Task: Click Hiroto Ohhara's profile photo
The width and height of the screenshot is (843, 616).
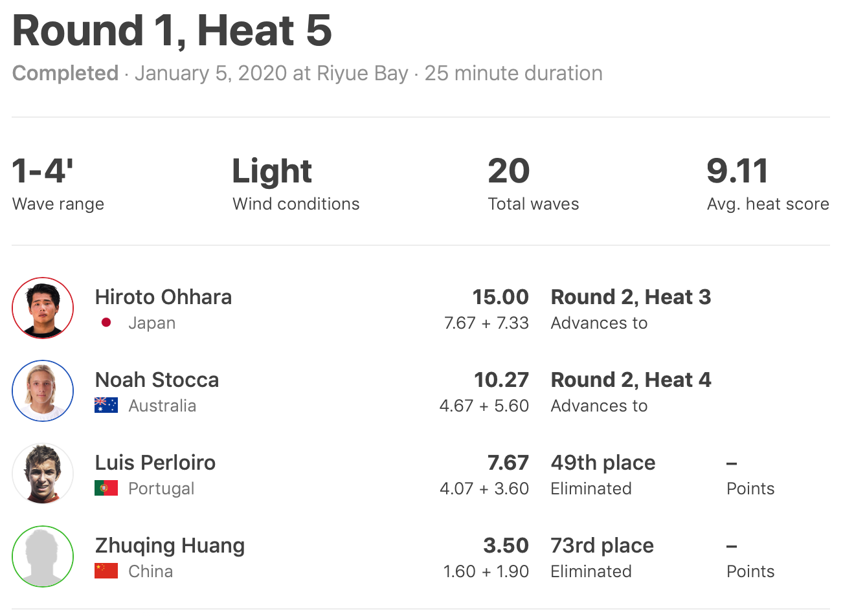Action: point(43,308)
